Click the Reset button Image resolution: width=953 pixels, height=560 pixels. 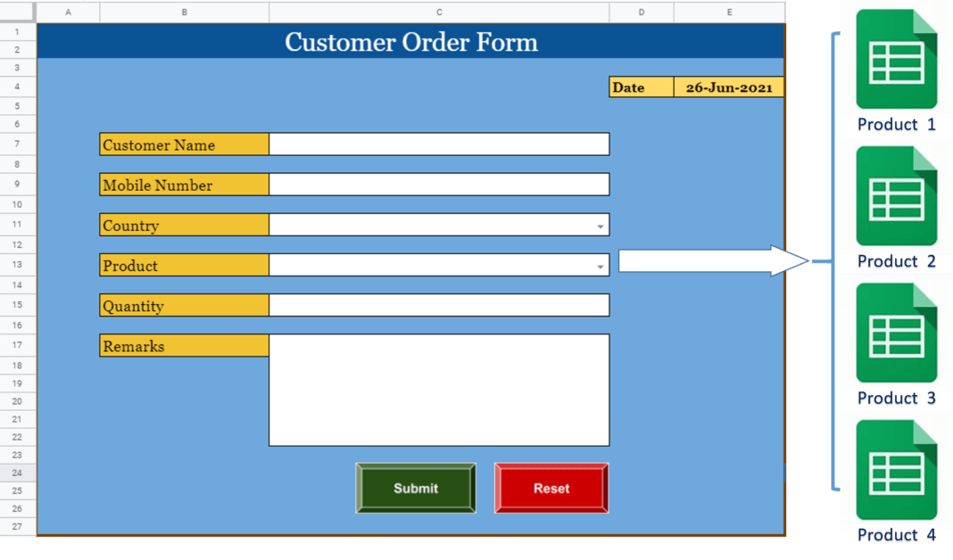pos(551,488)
